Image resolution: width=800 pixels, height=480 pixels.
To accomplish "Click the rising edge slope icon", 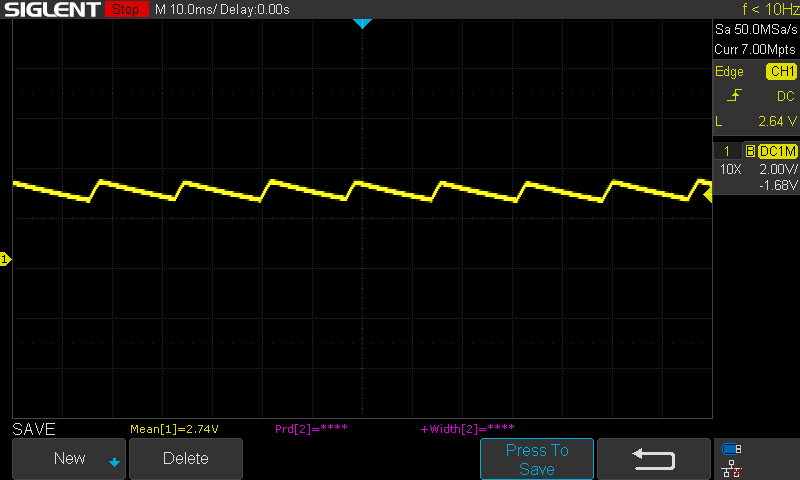I will [734, 96].
